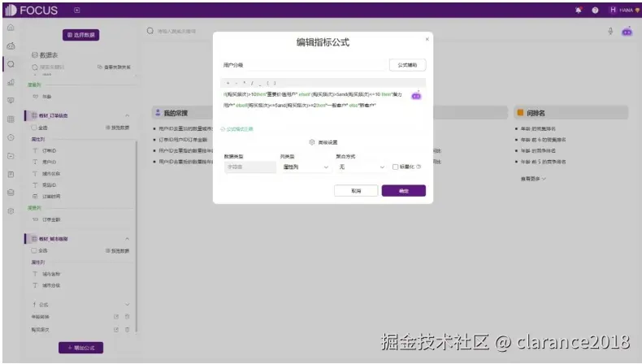Click the robot AI icon inside formula editor
This screenshot has width=642, height=364.
point(416,95)
